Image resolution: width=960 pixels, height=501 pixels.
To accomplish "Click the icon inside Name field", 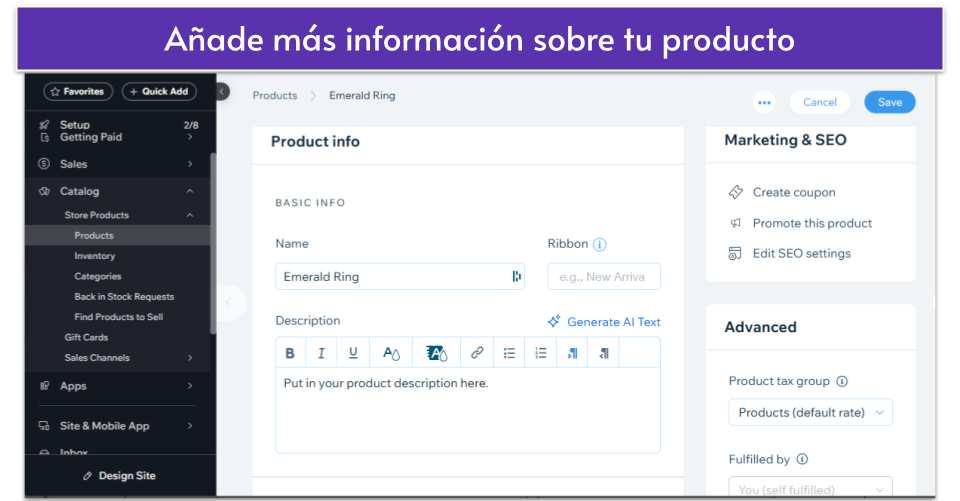I will click(x=516, y=276).
